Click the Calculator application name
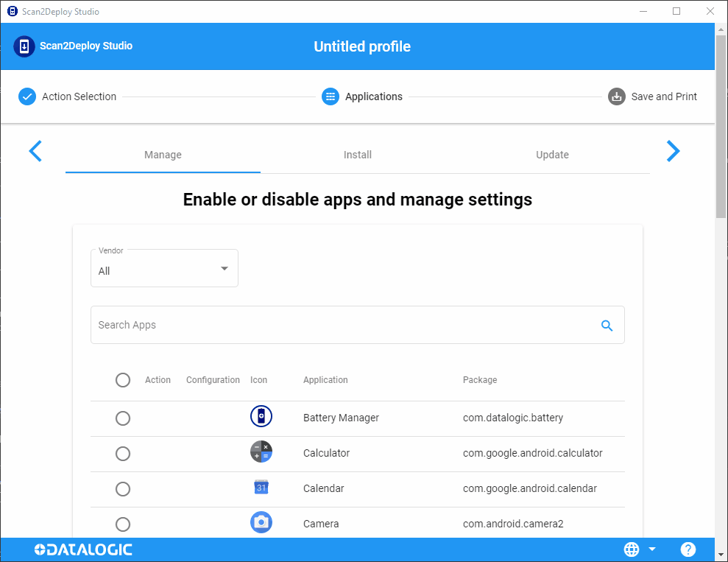 coord(326,453)
